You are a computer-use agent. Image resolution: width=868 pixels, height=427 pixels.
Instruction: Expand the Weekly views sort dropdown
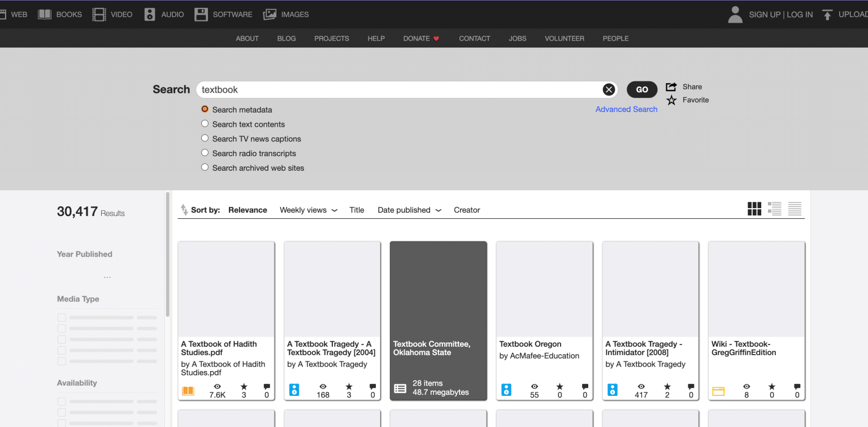[x=309, y=210]
